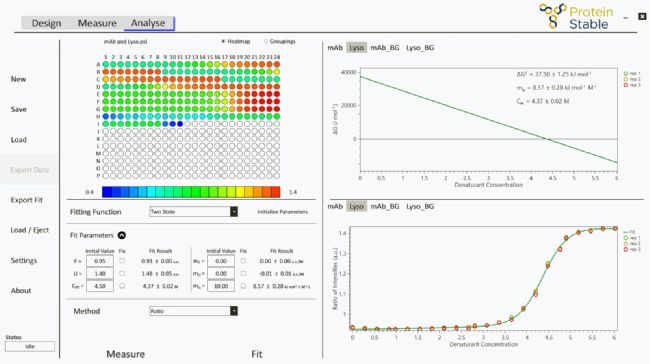This screenshot has width=650, height=364.
Task: Click the New button in sidebar
Action: coord(18,79)
